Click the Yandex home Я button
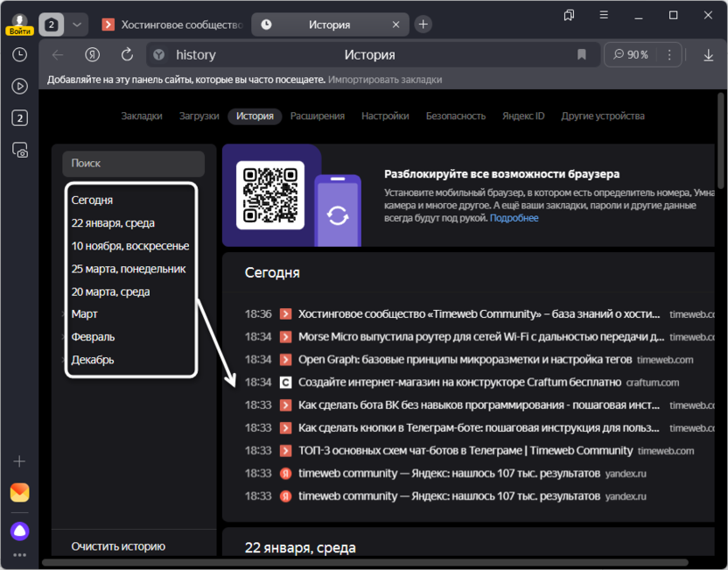Screen dimensions: 728x570 [92, 55]
